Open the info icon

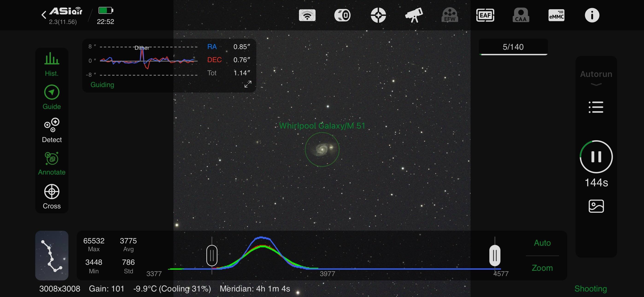pyautogui.click(x=592, y=15)
